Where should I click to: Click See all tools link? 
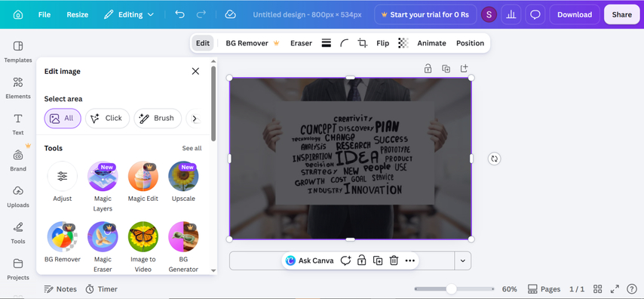tap(192, 148)
